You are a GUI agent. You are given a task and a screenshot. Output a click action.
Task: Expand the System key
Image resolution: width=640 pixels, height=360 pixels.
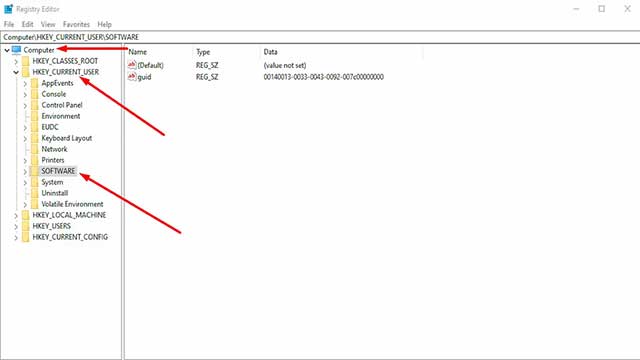pyautogui.click(x=25, y=182)
